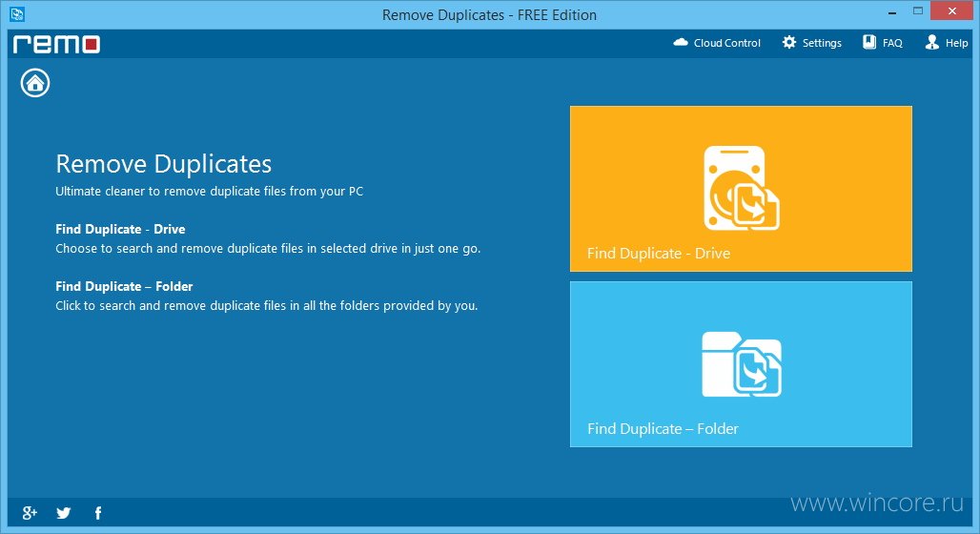The image size is (980, 534).
Task: Open the Twitter social icon
Action: click(63, 513)
